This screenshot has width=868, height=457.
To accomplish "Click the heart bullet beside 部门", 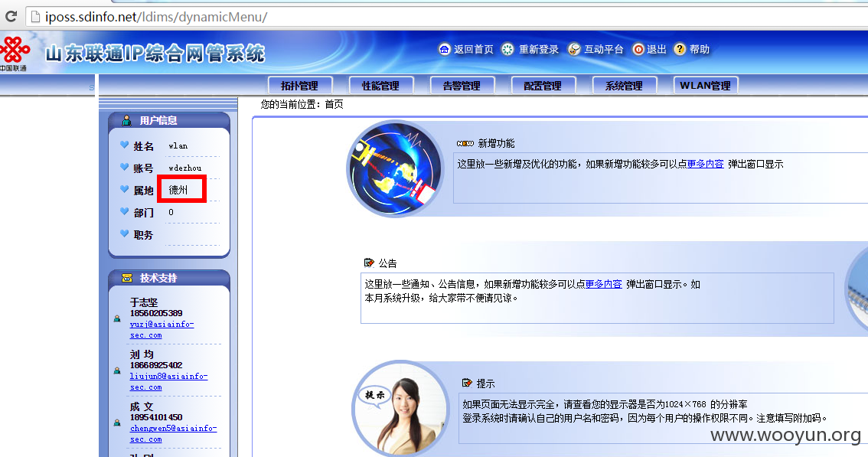I will (125, 211).
